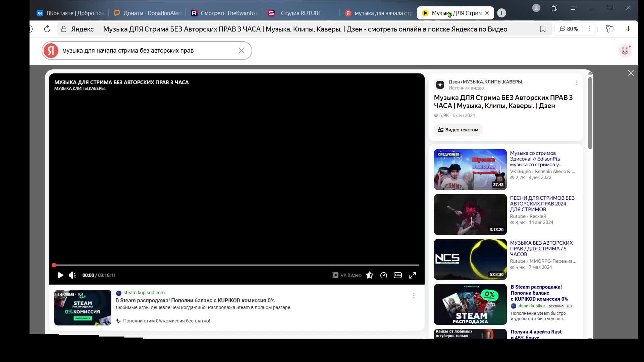This screenshot has width=644, height=362.
Task: Play the video in the player
Action: (x=60, y=275)
